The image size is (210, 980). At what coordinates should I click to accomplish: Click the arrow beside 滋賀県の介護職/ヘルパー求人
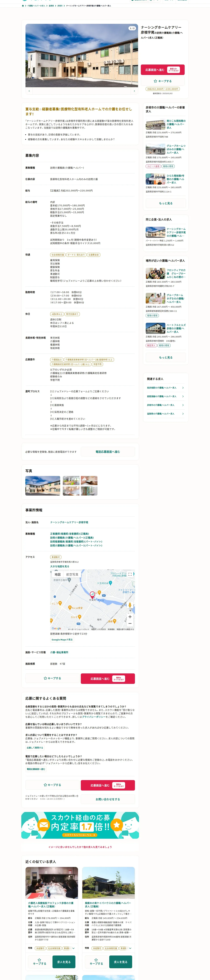point(183,414)
